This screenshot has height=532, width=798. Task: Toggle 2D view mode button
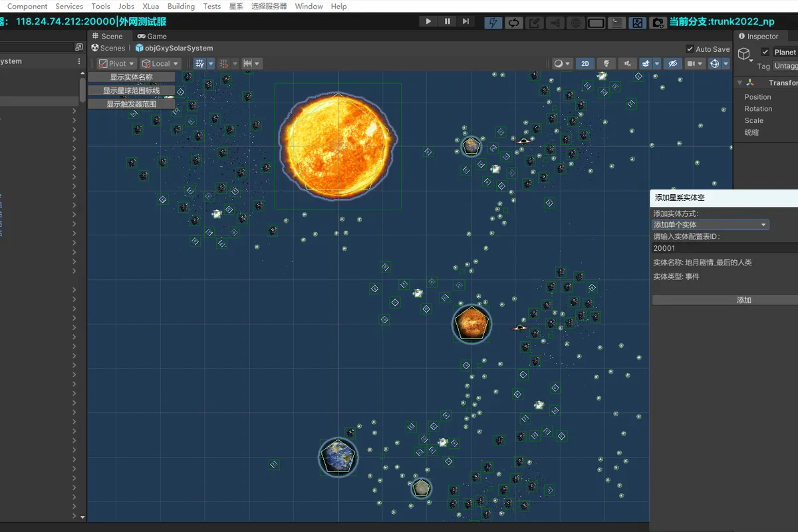pyautogui.click(x=585, y=64)
